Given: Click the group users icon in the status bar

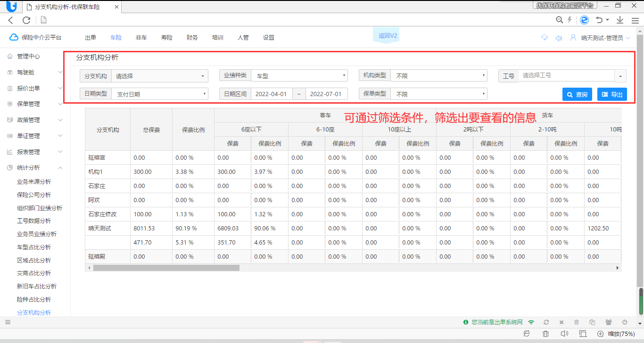Looking at the screenshot, I should (x=608, y=322).
